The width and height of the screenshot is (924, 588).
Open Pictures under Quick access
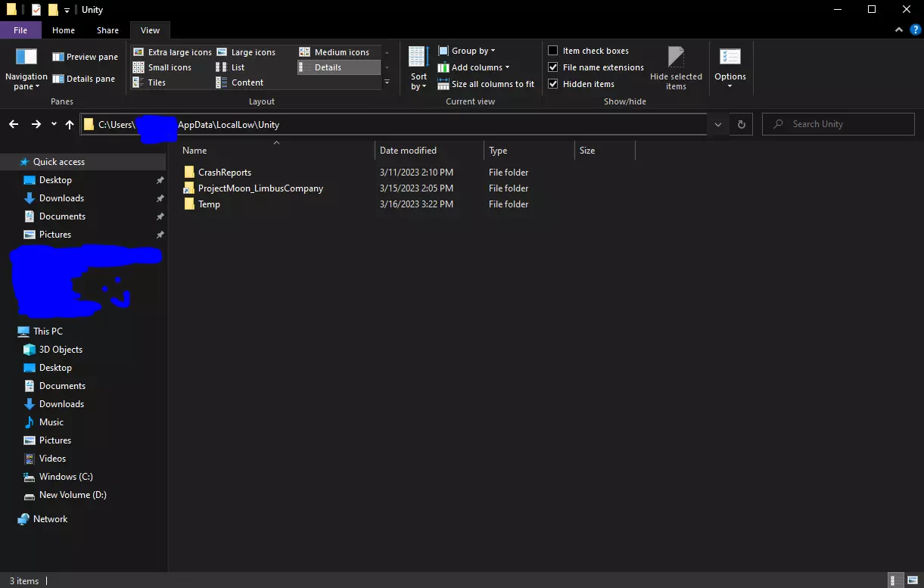click(x=55, y=235)
